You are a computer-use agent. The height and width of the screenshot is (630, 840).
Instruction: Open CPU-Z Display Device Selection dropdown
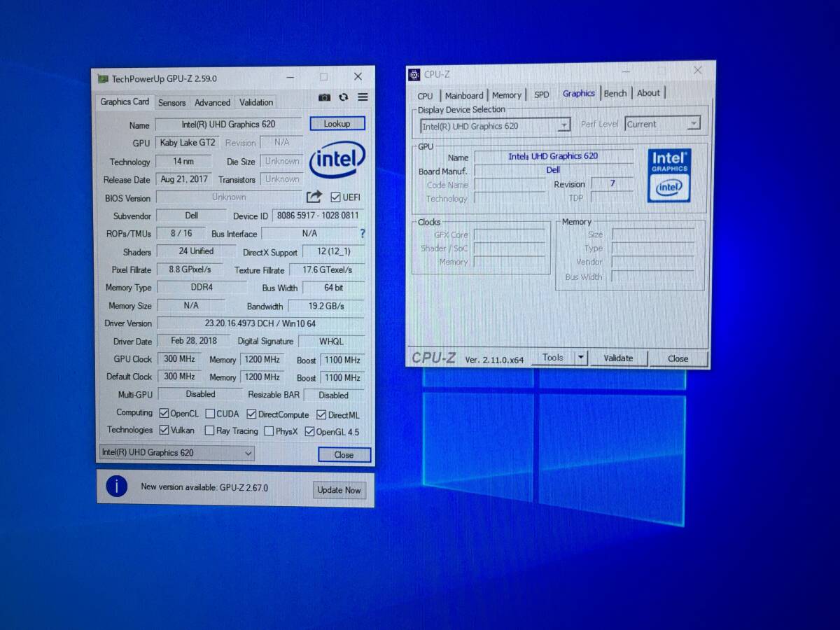coord(495,126)
